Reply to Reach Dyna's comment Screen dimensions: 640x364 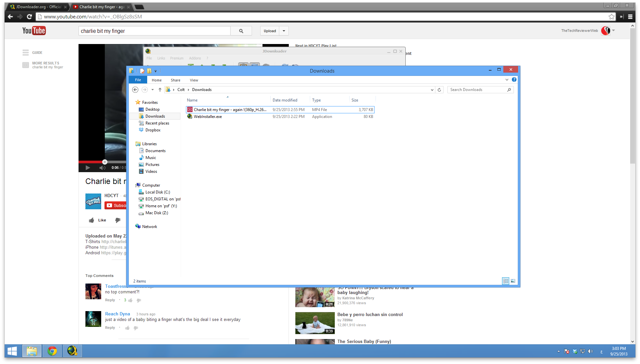(x=110, y=328)
